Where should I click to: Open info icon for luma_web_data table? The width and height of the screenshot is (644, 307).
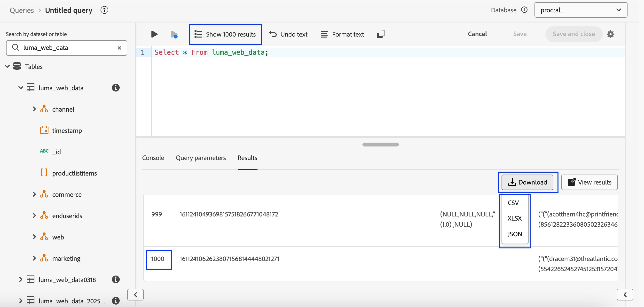pyautogui.click(x=116, y=88)
